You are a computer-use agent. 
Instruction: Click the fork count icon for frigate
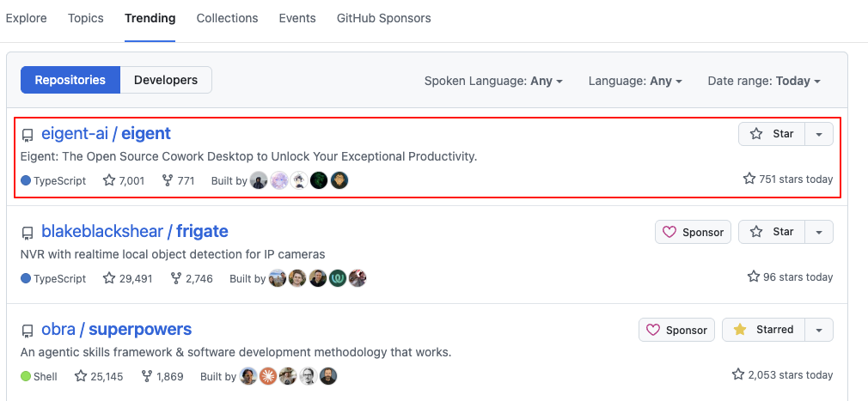pos(176,278)
